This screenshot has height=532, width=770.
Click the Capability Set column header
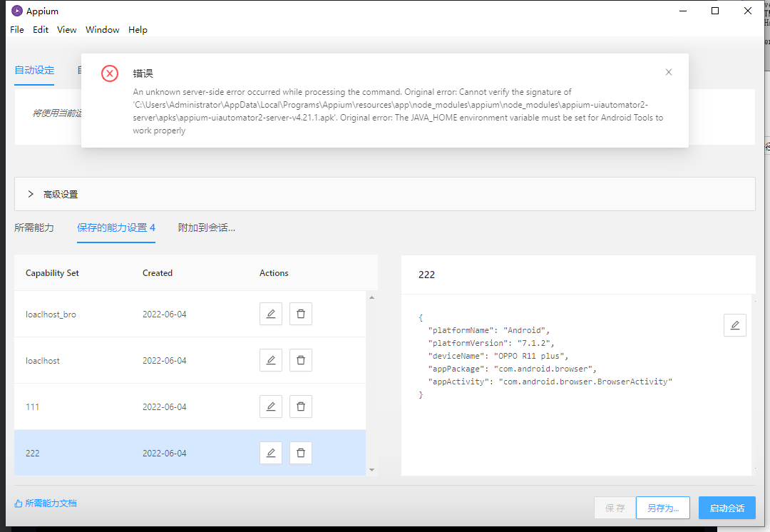click(x=52, y=273)
